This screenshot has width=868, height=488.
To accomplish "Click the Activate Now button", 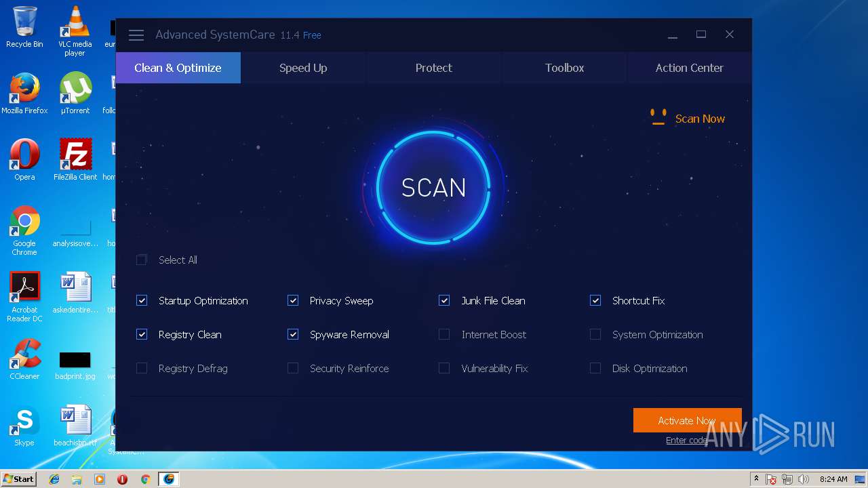I will [687, 420].
